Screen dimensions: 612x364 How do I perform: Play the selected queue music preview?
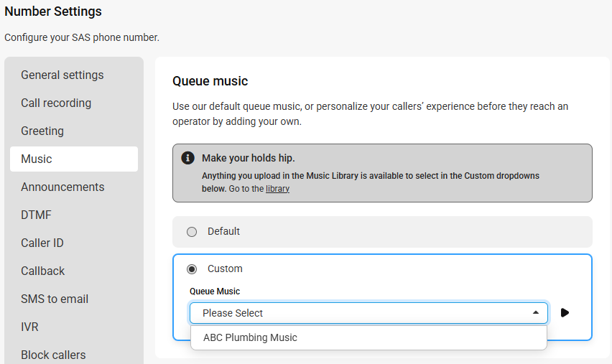(565, 312)
